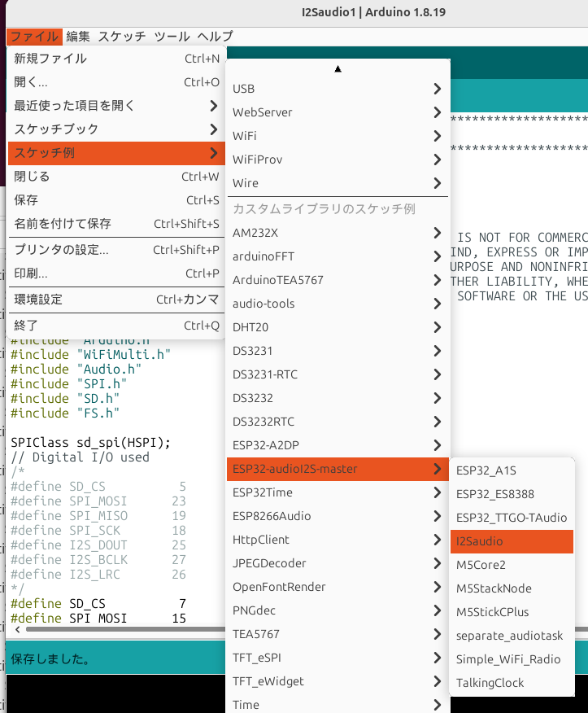Click the editor horizontal scrollbar
The image size is (588, 713).
pyautogui.click(x=125, y=630)
